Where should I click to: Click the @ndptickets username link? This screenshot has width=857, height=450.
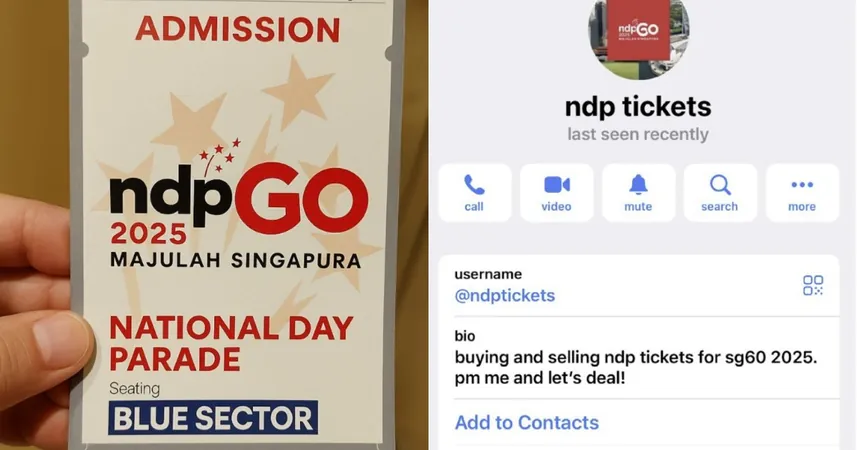[504, 296]
